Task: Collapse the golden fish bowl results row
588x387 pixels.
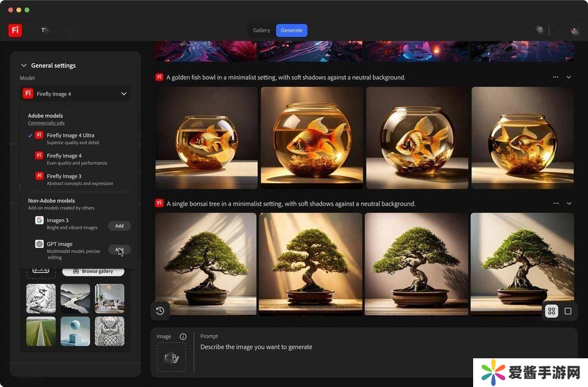Action: [x=569, y=78]
